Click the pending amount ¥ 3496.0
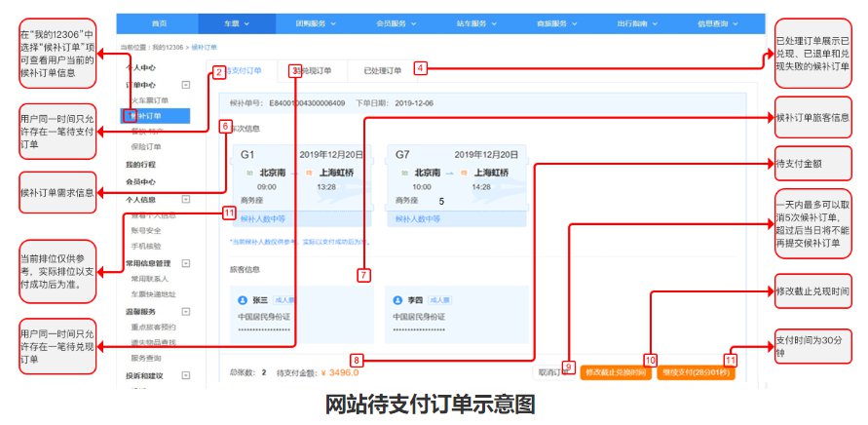Image resolution: width=868 pixels, height=425 pixels. pyautogui.click(x=340, y=372)
